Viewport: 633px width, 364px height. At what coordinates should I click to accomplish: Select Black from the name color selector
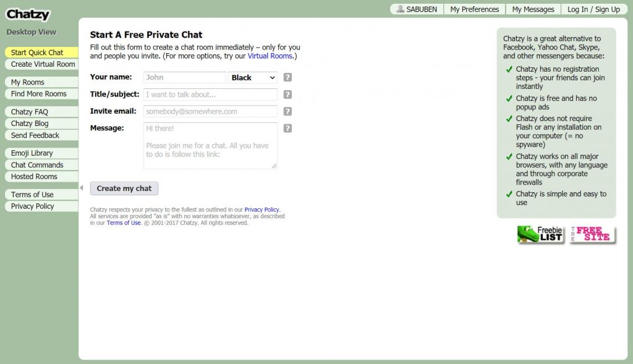[252, 77]
